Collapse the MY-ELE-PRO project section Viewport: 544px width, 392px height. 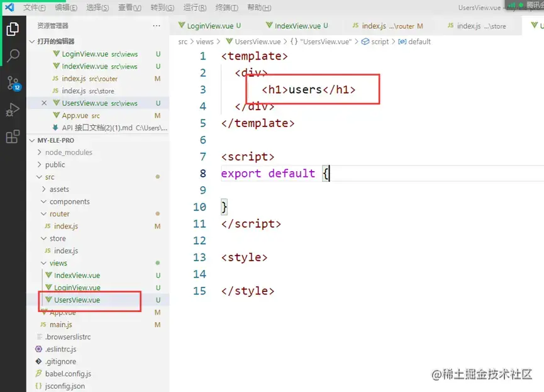pyautogui.click(x=55, y=140)
